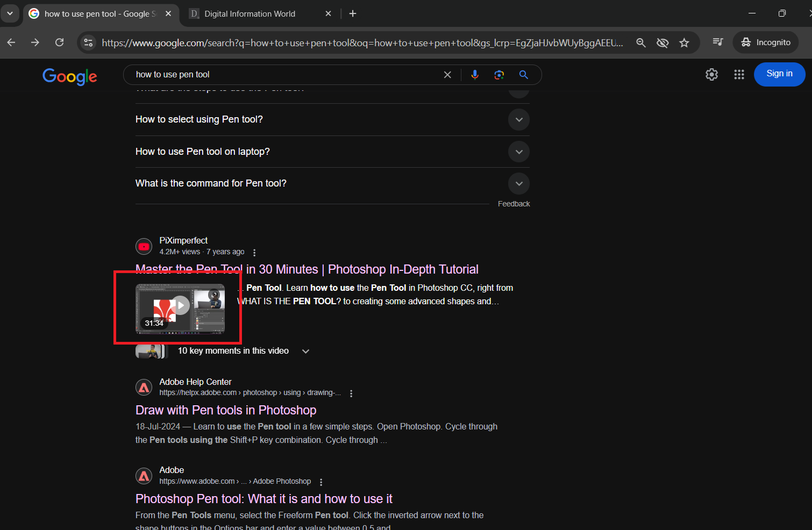This screenshot has width=812, height=530.
Task: Focus the browser address bar URL
Action: [362, 42]
